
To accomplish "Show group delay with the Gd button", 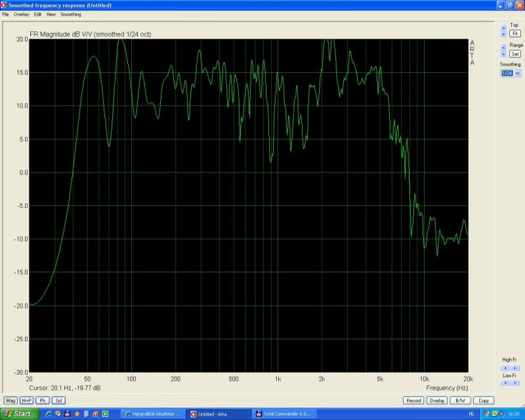I will [58, 400].
